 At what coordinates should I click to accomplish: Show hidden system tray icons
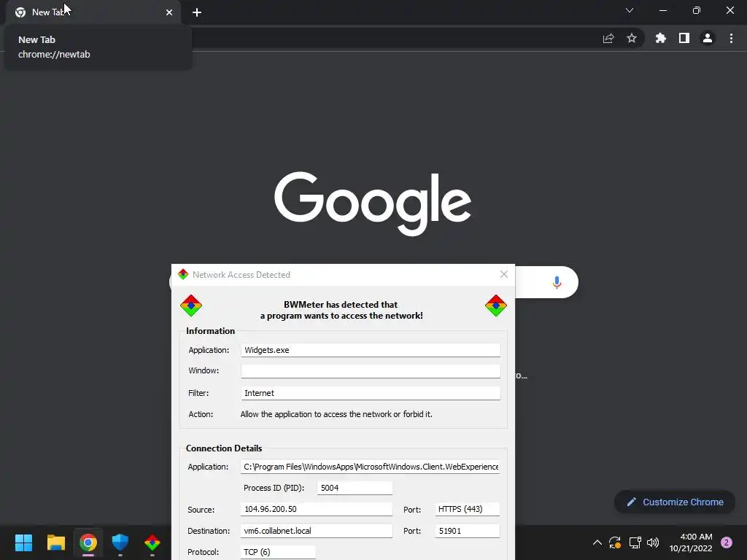click(x=597, y=542)
